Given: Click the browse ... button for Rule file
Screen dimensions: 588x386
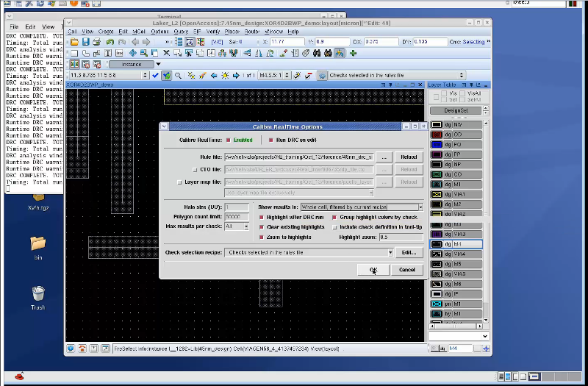Looking at the screenshot, I should pos(384,157).
